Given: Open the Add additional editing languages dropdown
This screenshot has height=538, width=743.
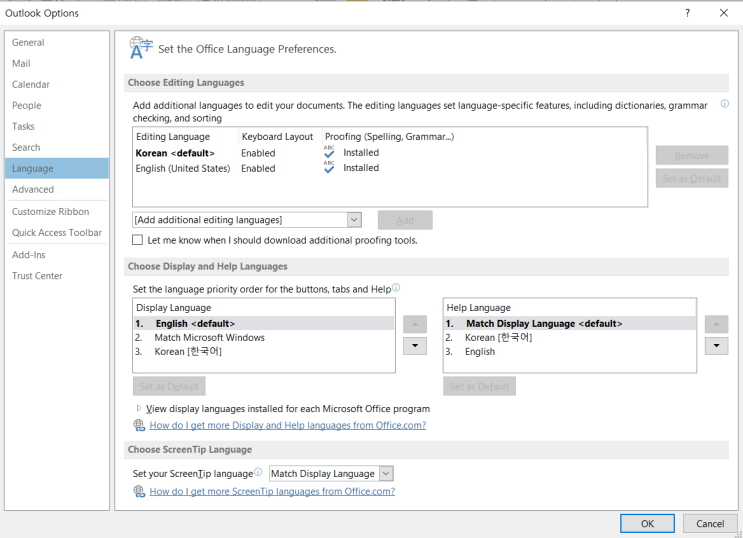Looking at the screenshot, I should 354,219.
